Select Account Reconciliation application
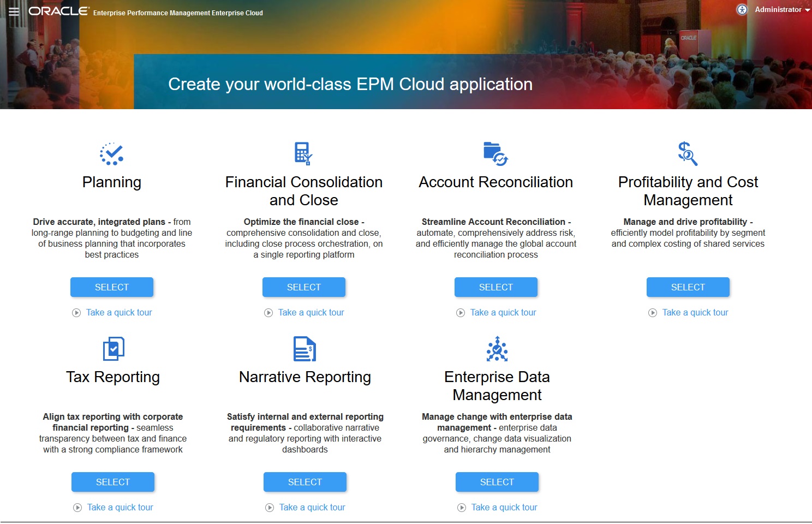This screenshot has width=812, height=524. point(496,287)
